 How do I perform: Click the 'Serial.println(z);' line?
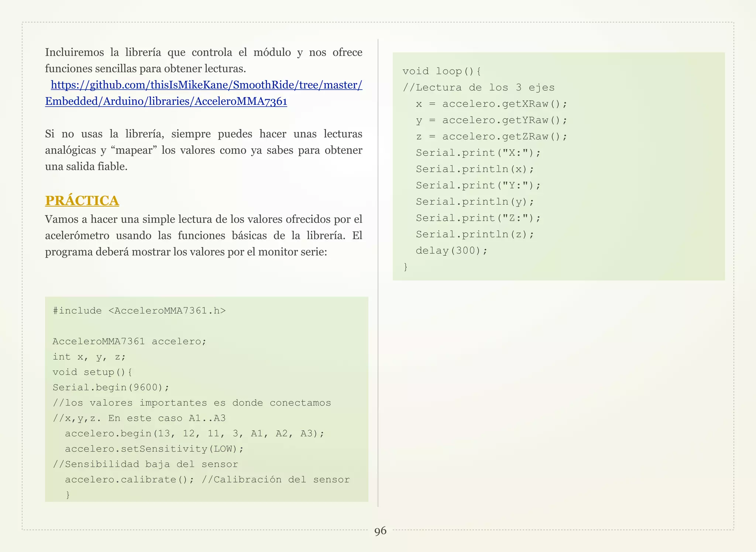pyautogui.click(x=475, y=234)
